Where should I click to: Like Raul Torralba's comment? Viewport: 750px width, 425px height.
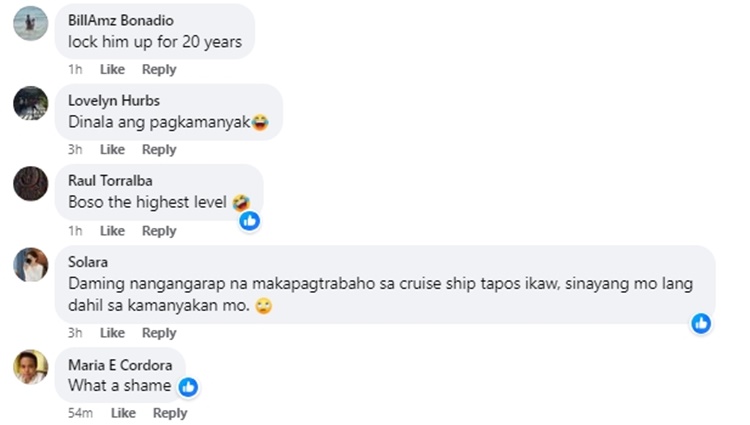(x=112, y=230)
